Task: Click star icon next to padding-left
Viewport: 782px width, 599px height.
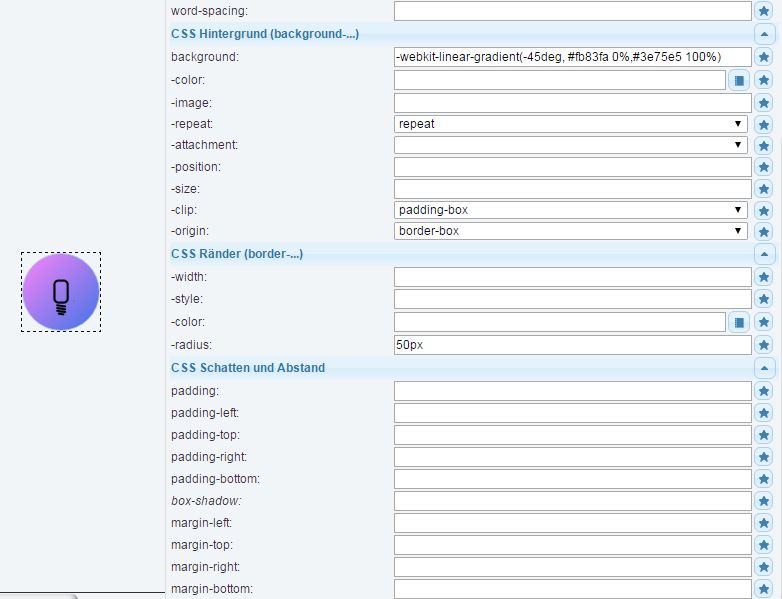Action: (x=764, y=413)
